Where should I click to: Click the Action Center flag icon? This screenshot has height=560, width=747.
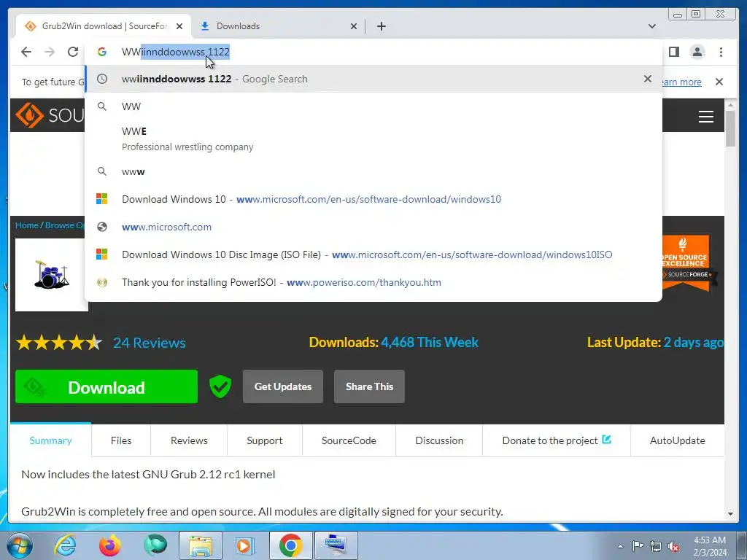[638, 546]
